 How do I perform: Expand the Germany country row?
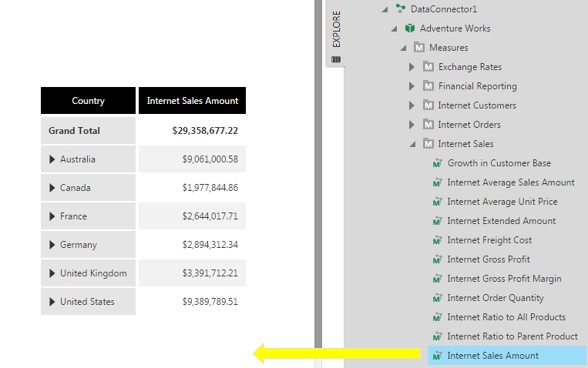pos(52,245)
